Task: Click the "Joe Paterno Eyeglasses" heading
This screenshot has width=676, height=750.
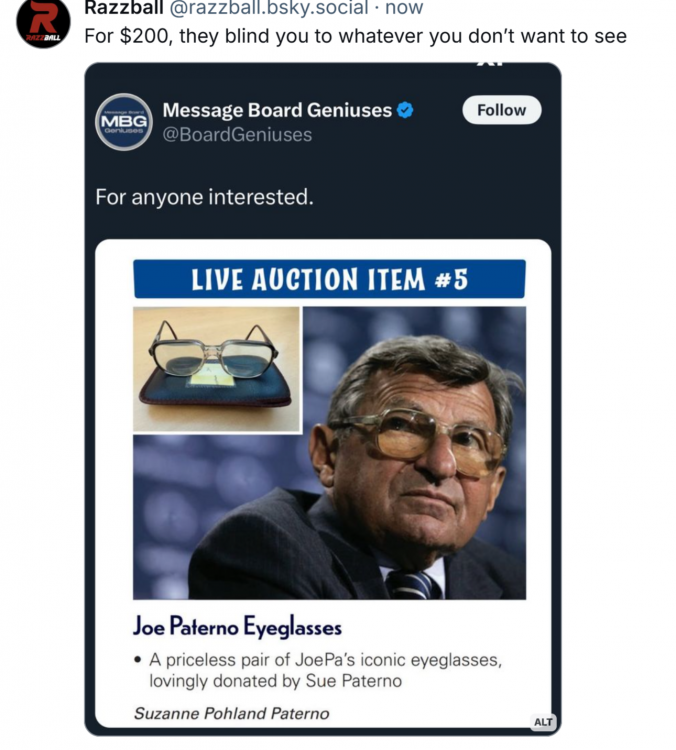Action: (x=237, y=628)
